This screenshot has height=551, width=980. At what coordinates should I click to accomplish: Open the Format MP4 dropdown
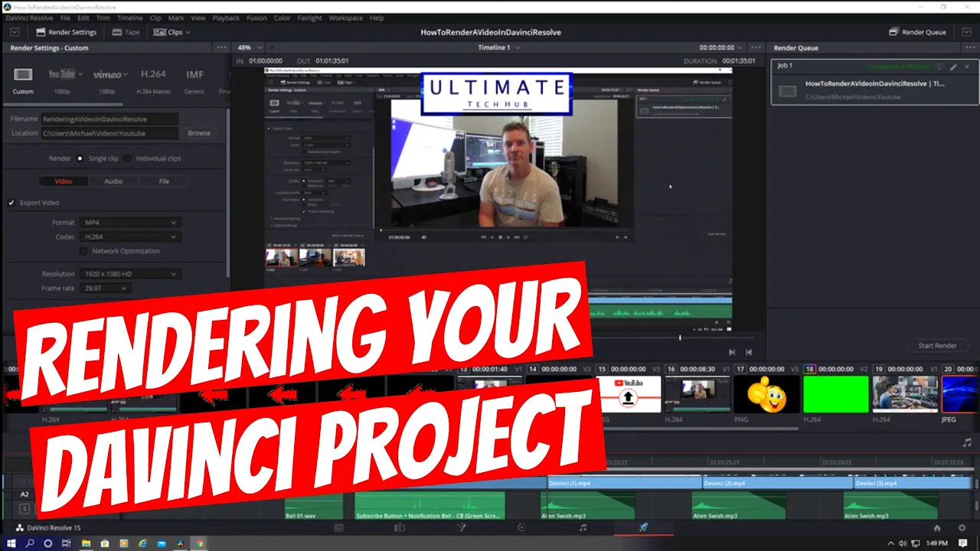130,223
